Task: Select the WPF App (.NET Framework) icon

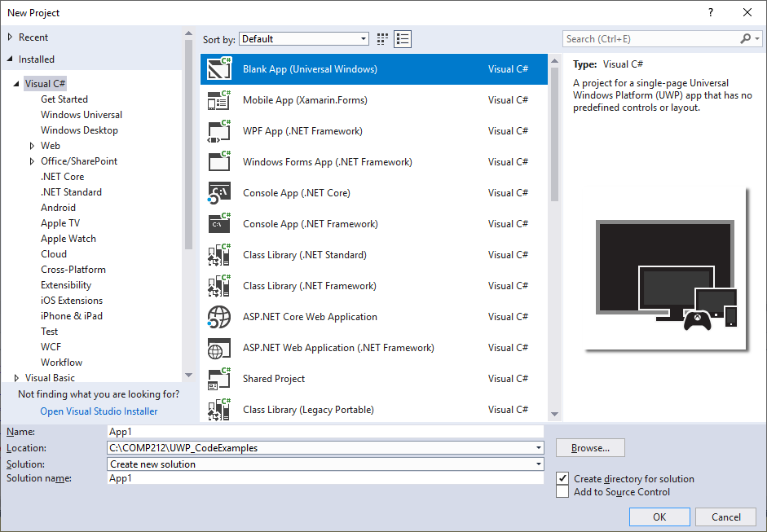Action: pos(218,130)
